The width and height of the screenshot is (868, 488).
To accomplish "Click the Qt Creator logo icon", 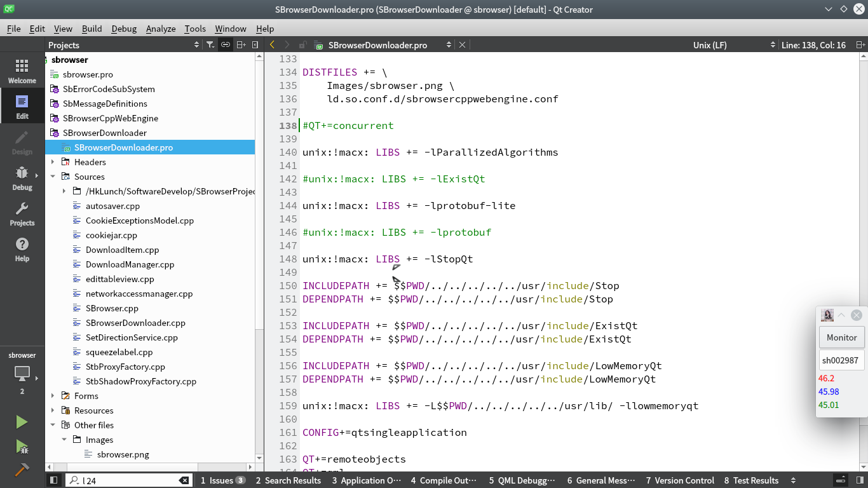I will (x=10, y=10).
